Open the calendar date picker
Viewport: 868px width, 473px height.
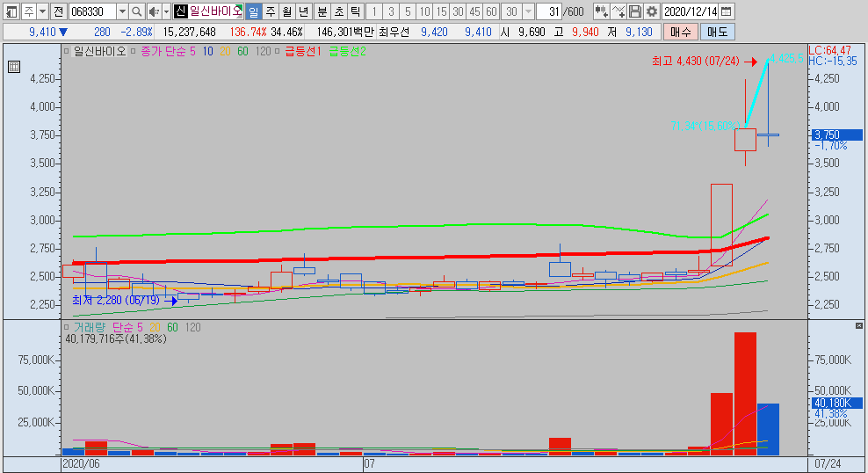tap(727, 11)
